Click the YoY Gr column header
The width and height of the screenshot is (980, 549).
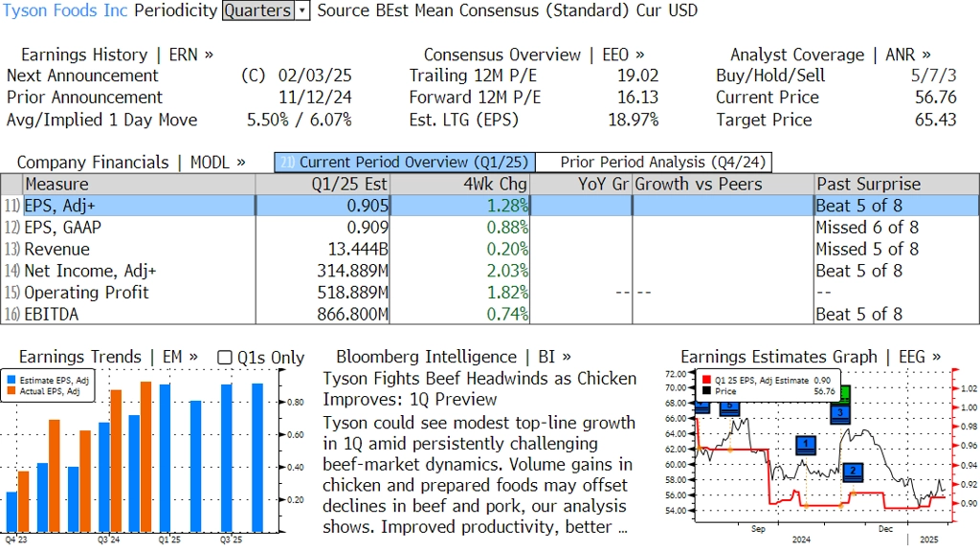tap(581, 185)
